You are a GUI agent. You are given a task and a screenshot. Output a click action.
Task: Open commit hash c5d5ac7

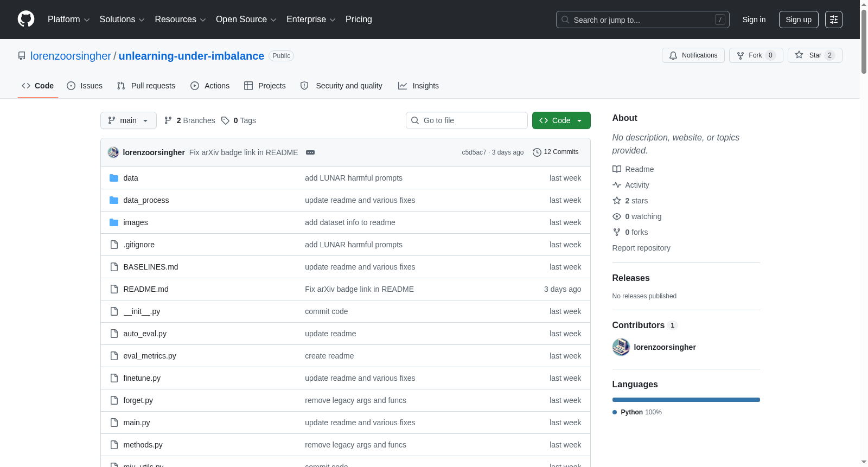point(474,152)
